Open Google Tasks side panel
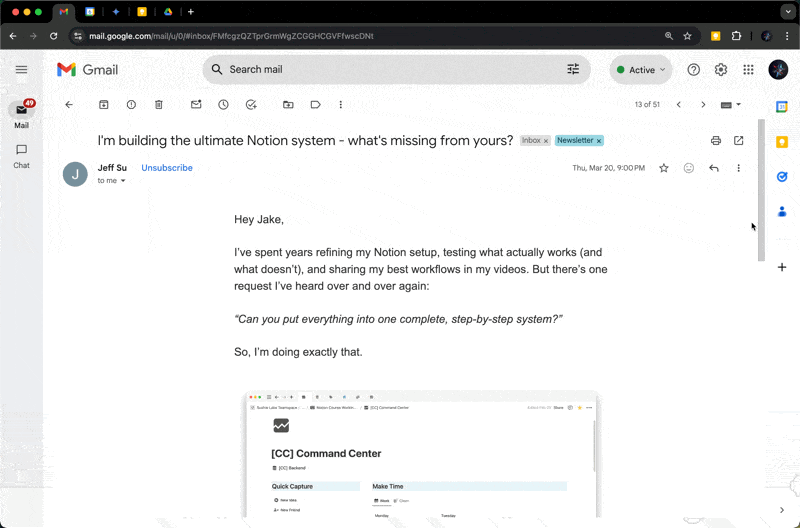The image size is (800, 528). [782, 177]
